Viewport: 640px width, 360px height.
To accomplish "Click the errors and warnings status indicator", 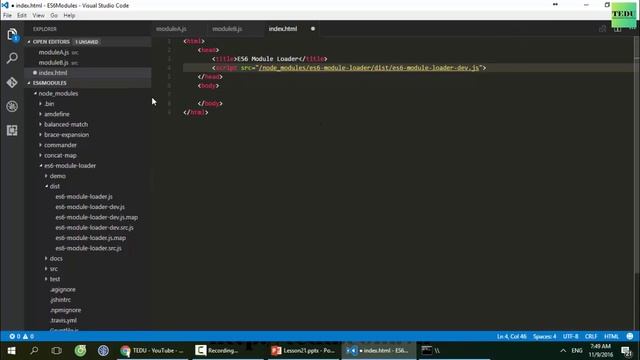I will tap(22, 336).
